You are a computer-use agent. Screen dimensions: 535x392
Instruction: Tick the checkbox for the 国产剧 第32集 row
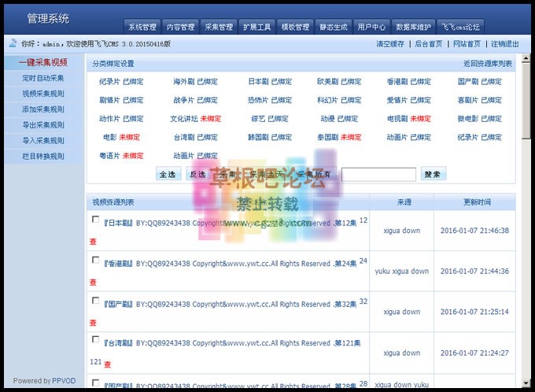click(x=96, y=301)
